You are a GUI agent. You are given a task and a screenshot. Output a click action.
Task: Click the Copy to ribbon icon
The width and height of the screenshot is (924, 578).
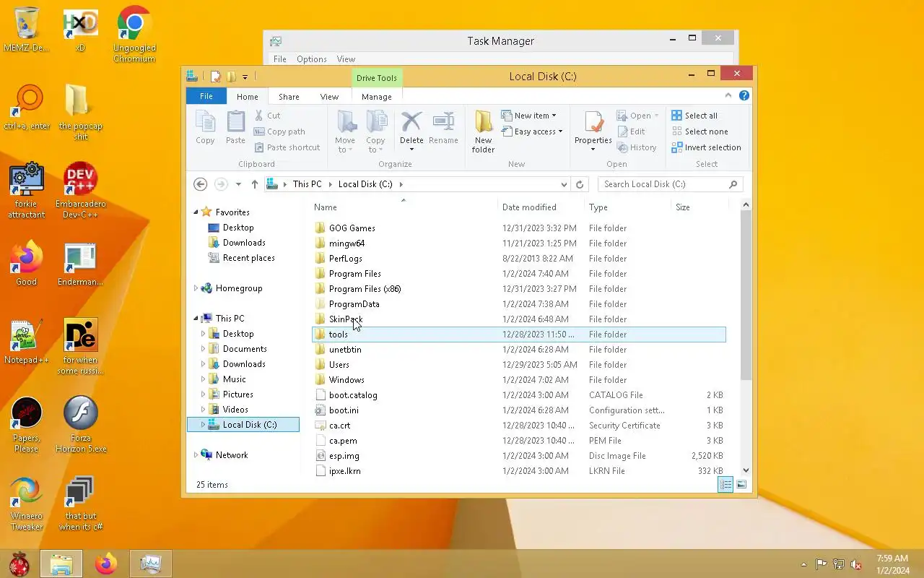click(x=375, y=131)
